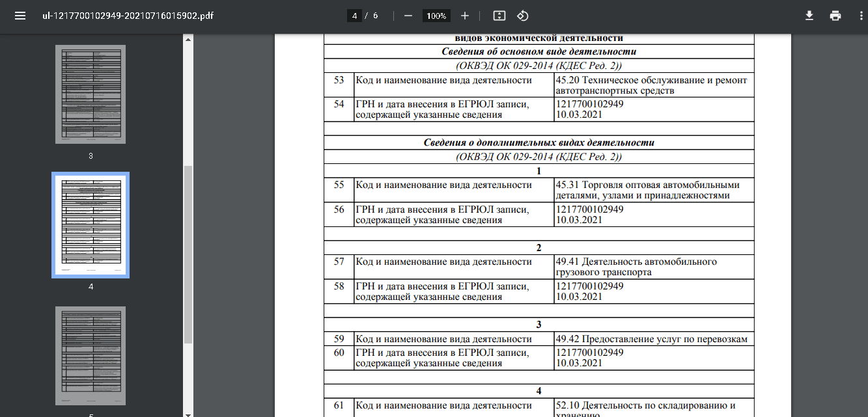Viewport: 868px width, 417px height.
Task: Print the PDF document
Action: (835, 16)
